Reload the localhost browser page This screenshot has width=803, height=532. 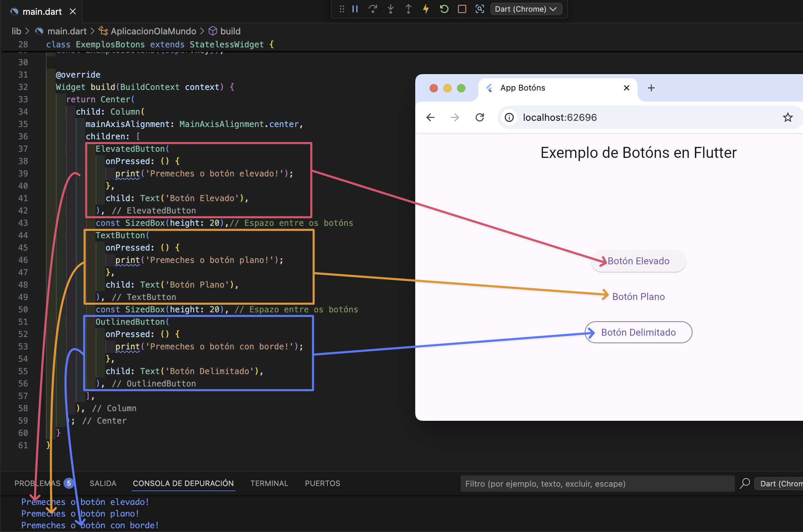point(480,118)
